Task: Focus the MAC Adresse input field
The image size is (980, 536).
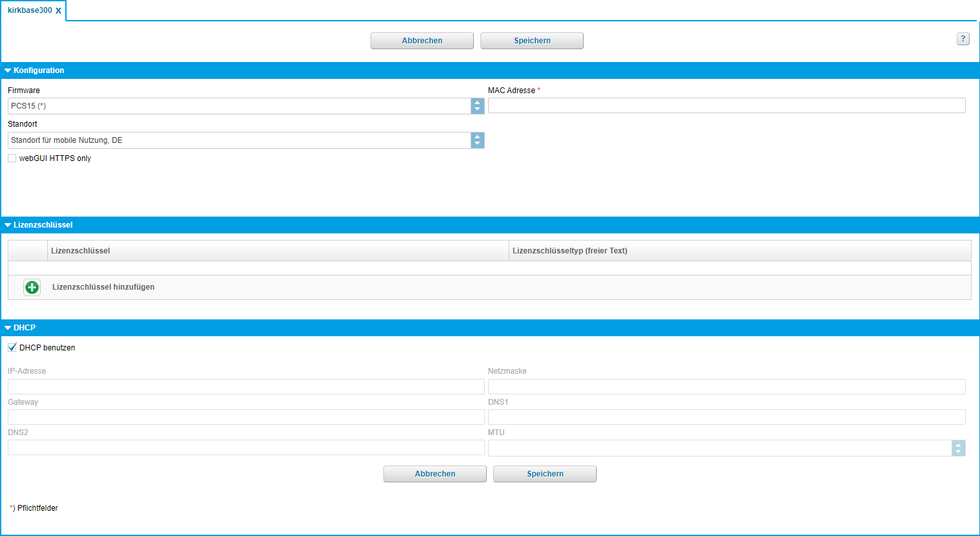Action: 727,105
